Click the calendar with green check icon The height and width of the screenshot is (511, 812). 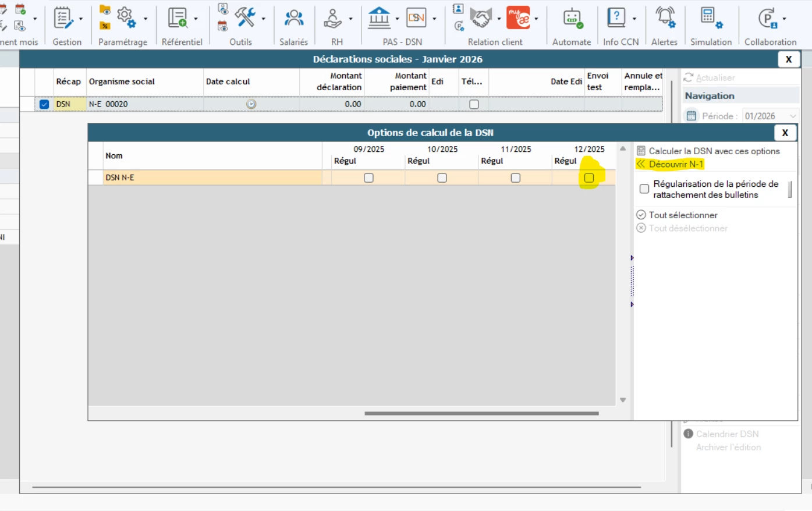(20, 9)
